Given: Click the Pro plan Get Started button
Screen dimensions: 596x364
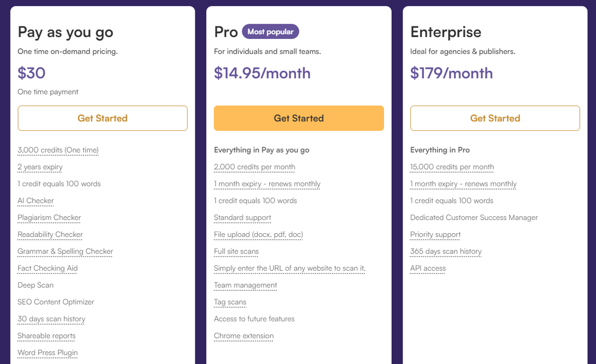Looking at the screenshot, I should pyautogui.click(x=299, y=118).
